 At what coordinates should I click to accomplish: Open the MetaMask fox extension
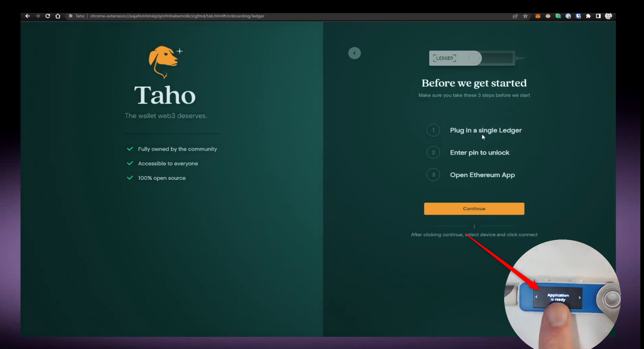pos(538,16)
